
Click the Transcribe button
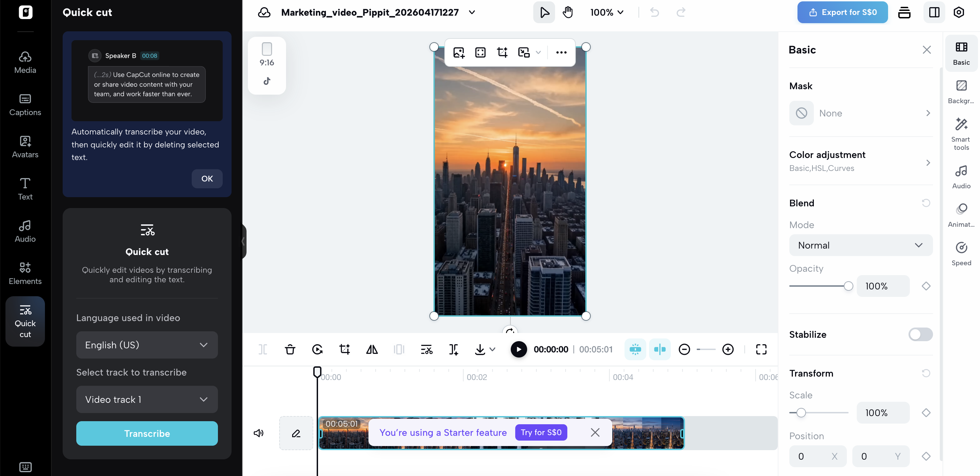[x=147, y=433]
